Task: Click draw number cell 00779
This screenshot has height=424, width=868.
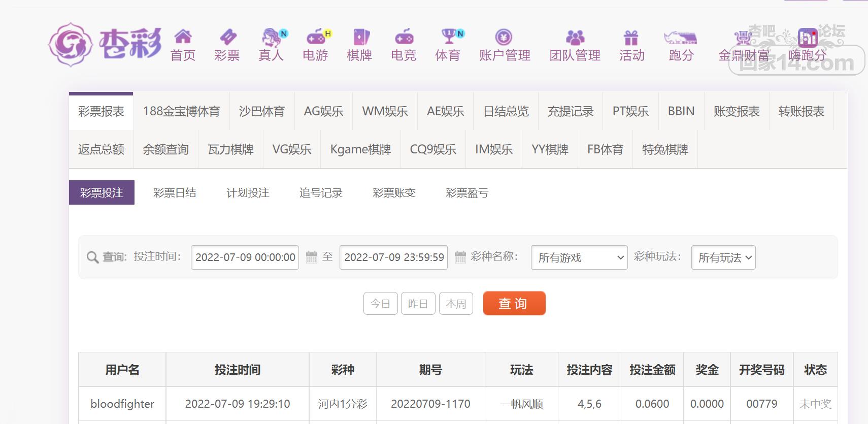Action: point(761,404)
